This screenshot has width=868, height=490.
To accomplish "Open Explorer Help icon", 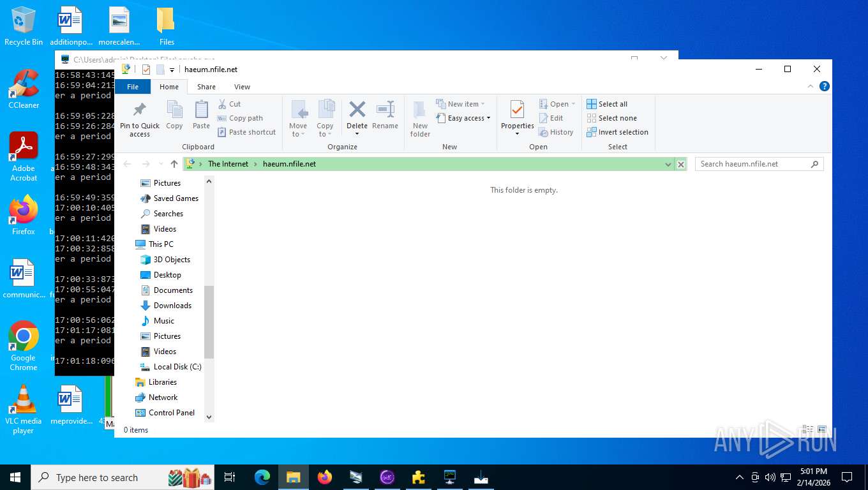I will click(824, 86).
